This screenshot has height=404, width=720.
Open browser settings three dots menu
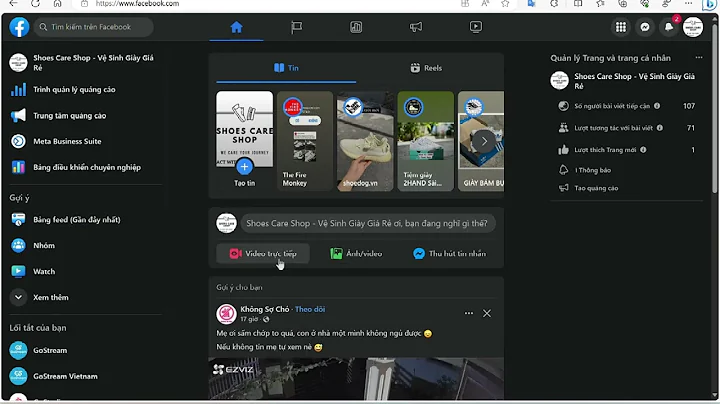[688, 4]
